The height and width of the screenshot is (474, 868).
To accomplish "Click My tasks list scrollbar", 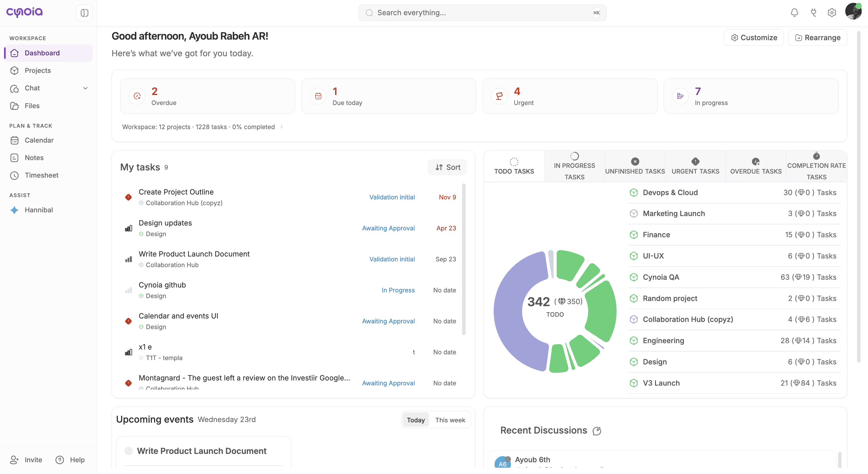I will (x=464, y=259).
